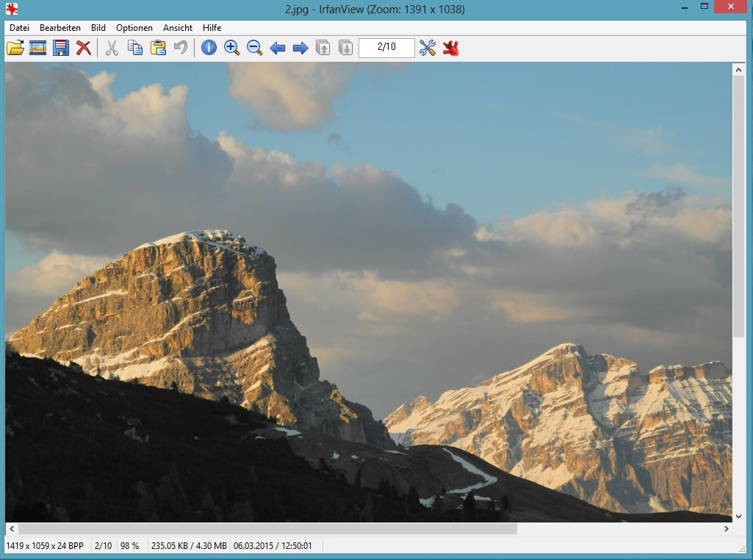Zoom in with the plus magnifier
Screen dimensions: 753x560
(x=231, y=48)
